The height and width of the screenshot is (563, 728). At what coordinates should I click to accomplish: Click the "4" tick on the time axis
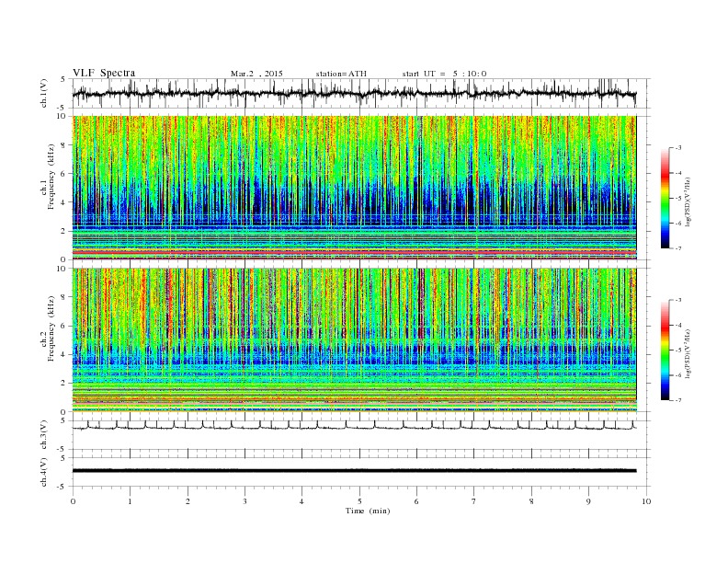point(302,501)
